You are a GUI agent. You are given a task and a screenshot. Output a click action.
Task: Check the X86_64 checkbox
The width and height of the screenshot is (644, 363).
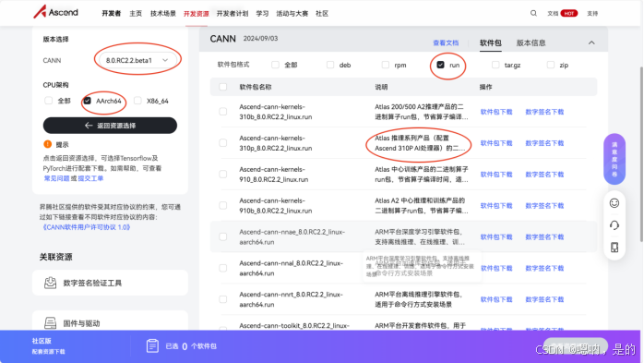(137, 101)
